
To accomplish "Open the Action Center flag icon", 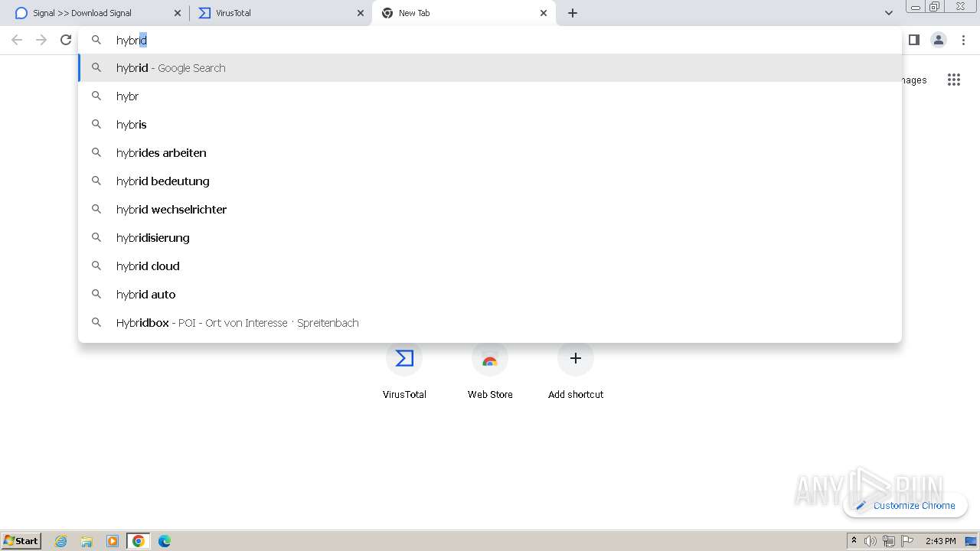I will [x=907, y=541].
